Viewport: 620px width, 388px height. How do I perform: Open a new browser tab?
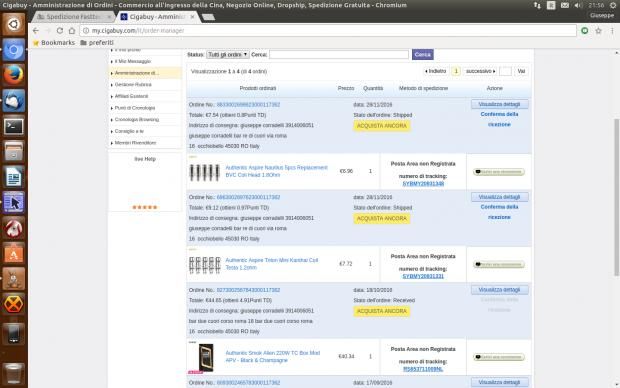point(208,17)
